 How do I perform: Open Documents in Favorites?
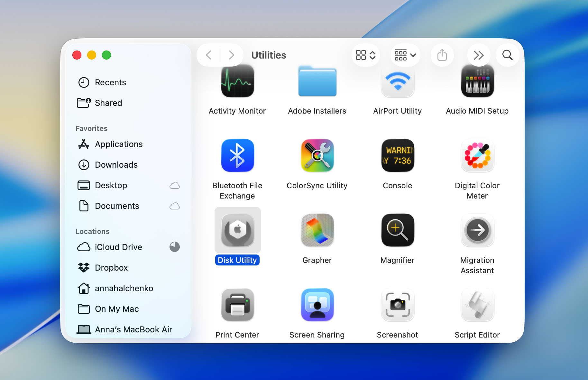pyautogui.click(x=129, y=206)
